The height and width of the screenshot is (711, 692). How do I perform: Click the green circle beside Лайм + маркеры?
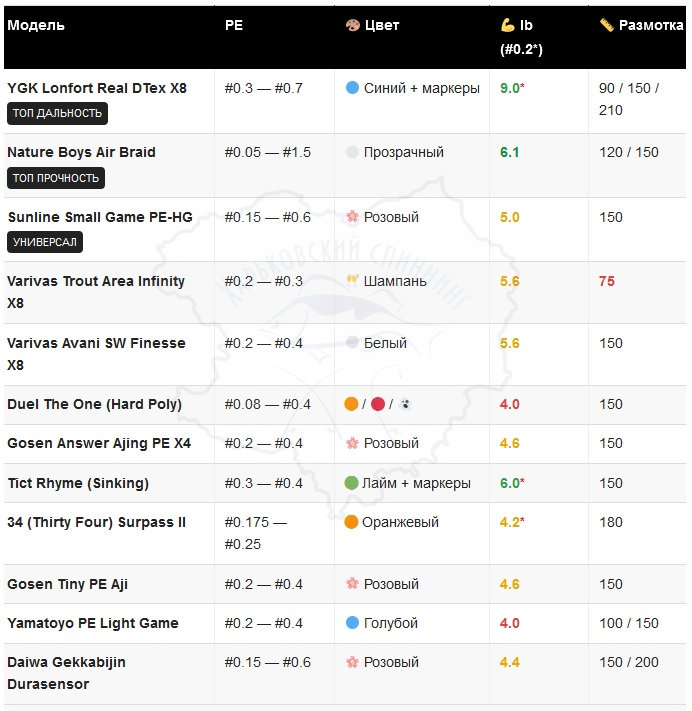[352, 483]
